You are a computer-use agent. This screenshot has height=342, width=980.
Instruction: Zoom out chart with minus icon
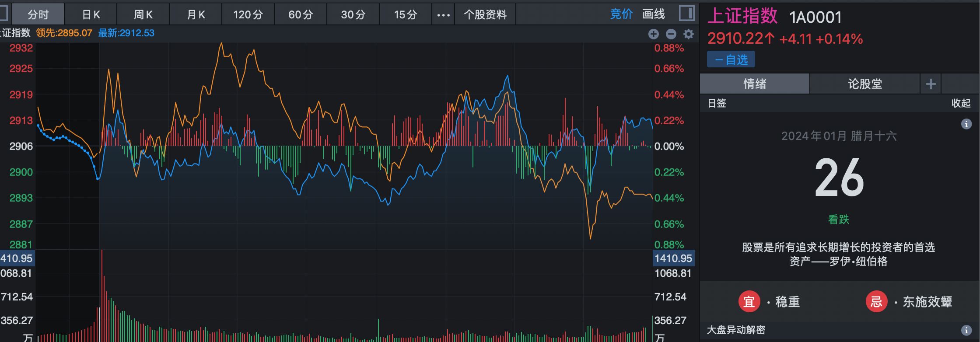tap(671, 34)
